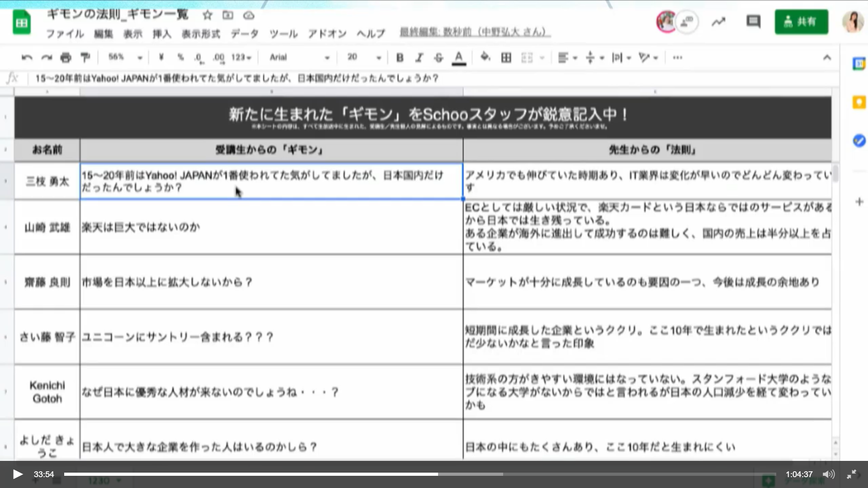The width and height of the screenshot is (868, 488).
Task: View the collaborator avatar
Action: pyautogui.click(x=666, y=21)
